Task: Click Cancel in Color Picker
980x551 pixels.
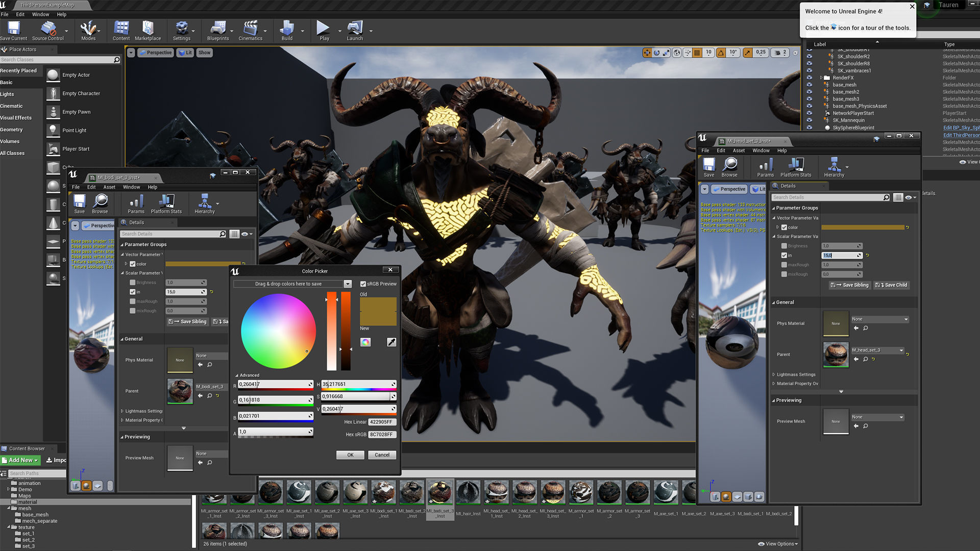Action: point(382,455)
